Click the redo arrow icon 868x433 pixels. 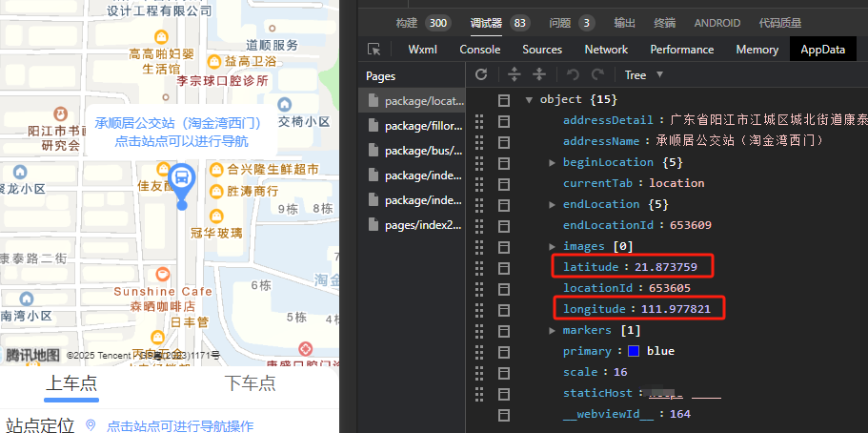pyautogui.click(x=597, y=74)
